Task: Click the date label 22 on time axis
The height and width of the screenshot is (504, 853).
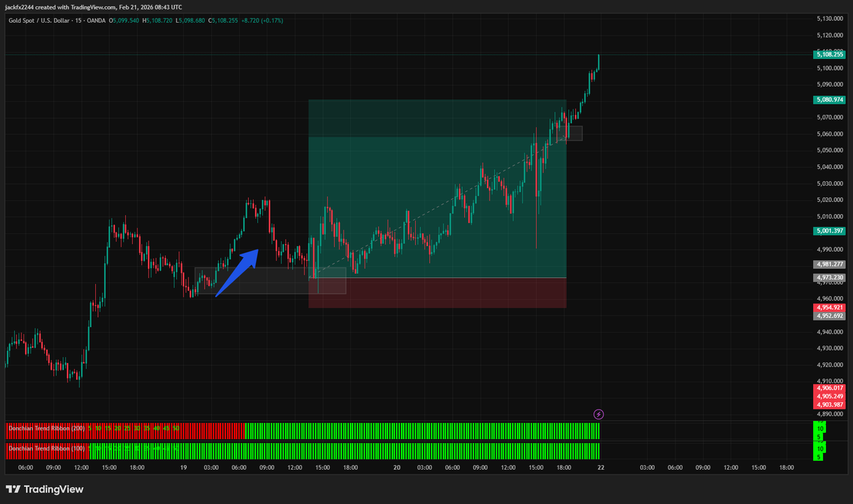Action: coord(601,468)
